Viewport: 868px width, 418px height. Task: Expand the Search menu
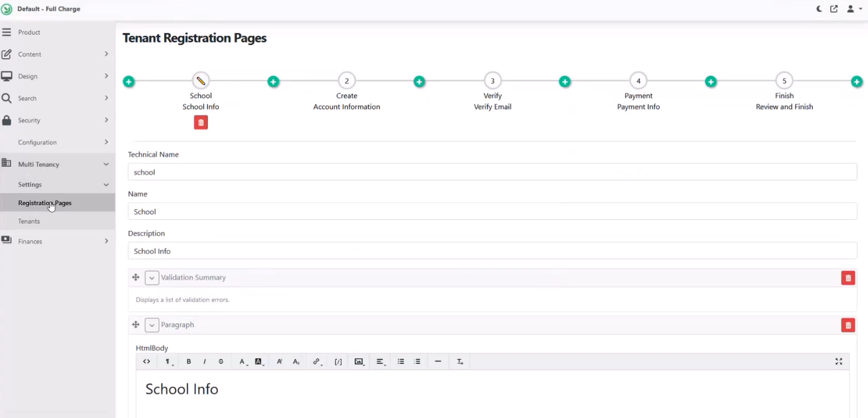57,99
